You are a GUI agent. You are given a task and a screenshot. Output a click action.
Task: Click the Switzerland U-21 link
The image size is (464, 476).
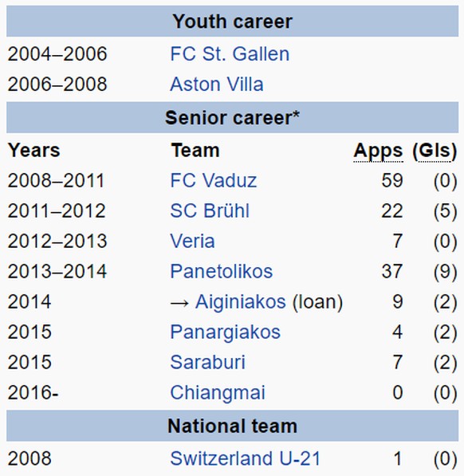tap(246, 458)
